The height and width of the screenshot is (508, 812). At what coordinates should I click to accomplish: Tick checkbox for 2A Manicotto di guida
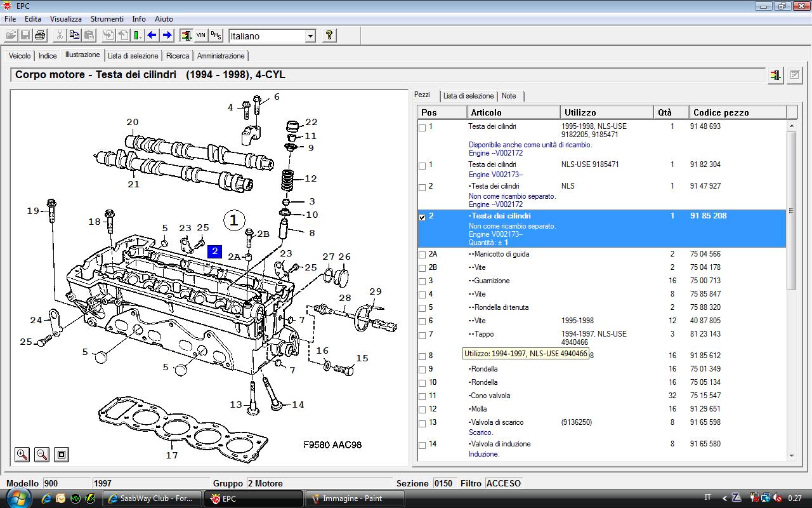(422, 255)
